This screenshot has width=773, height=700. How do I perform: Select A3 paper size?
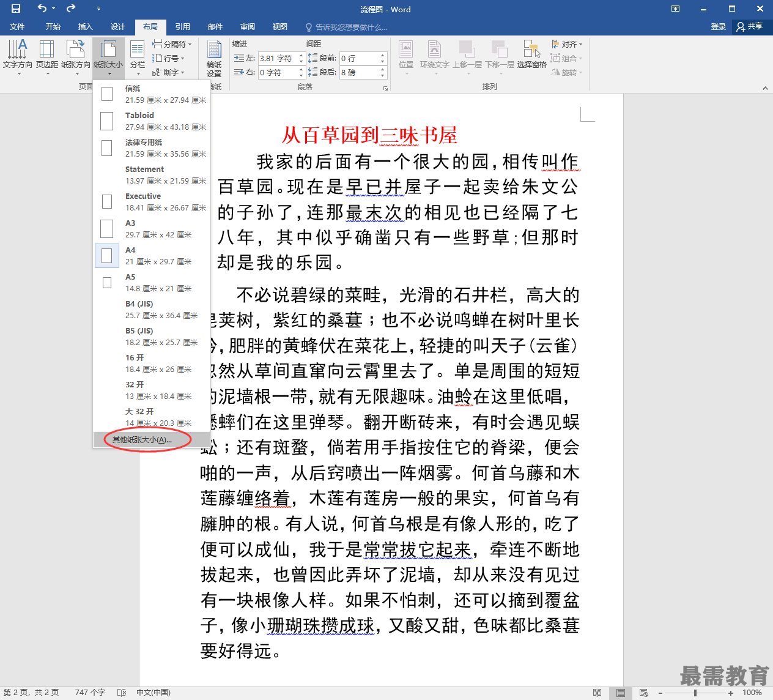pyautogui.click(x=152, y=228)
